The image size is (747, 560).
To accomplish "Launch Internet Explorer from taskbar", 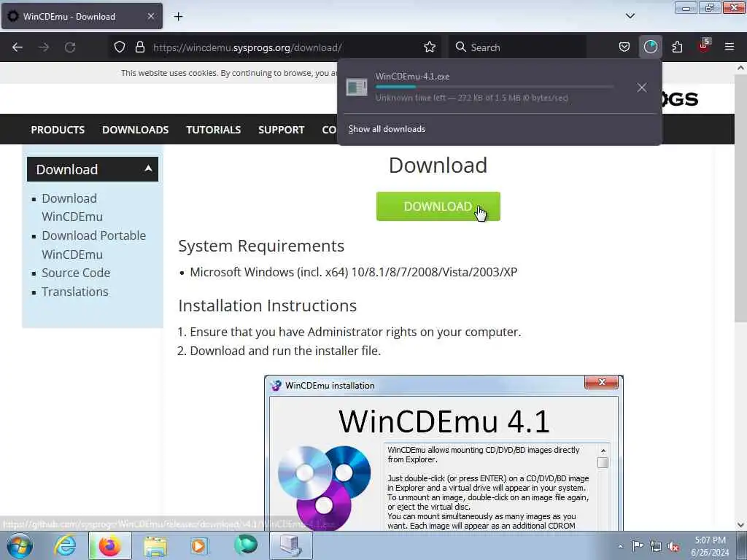I will [x=65, y=545].
